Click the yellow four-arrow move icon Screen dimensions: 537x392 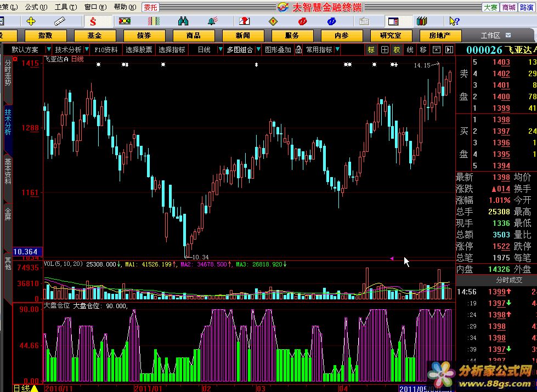point(31,21)
